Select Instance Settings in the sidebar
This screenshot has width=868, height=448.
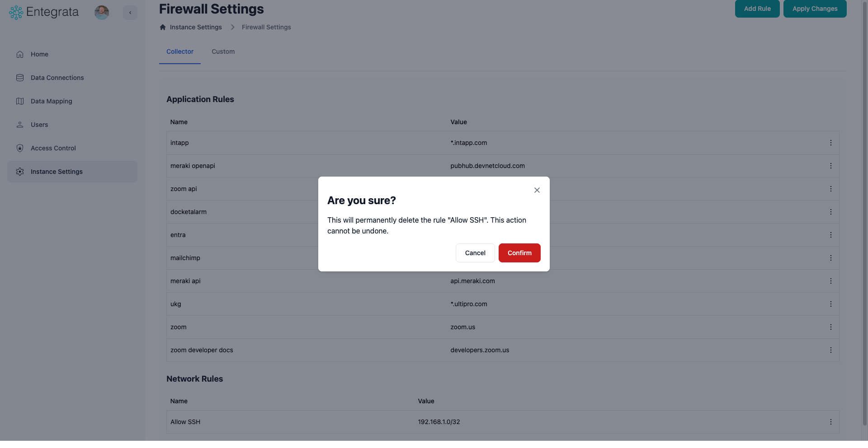[57, 172]
